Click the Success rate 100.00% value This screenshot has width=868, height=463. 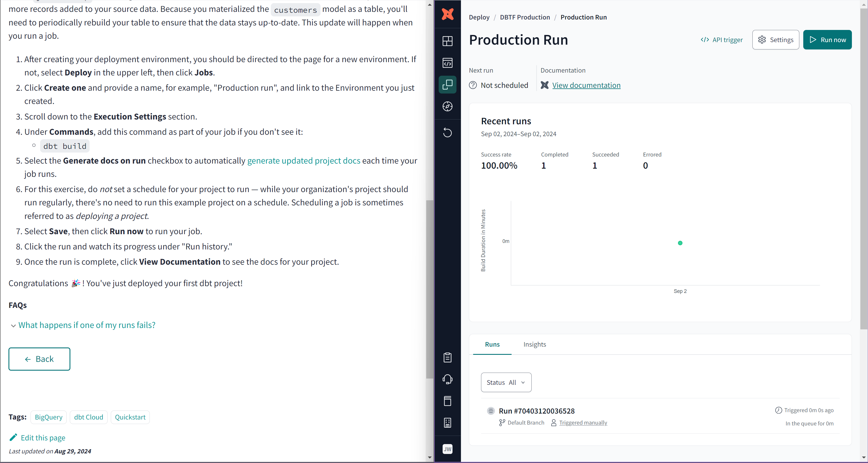(499, 165)
